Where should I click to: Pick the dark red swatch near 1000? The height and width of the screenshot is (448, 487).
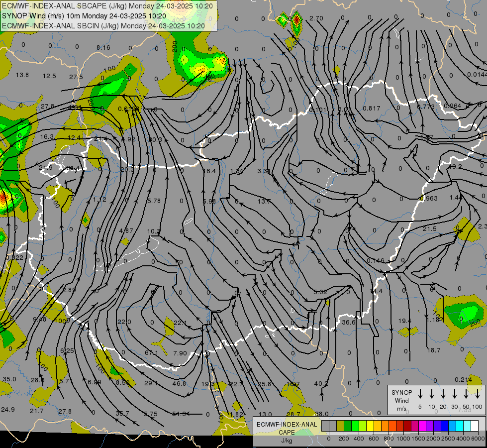pyautogui.click(x=407, y=426)
